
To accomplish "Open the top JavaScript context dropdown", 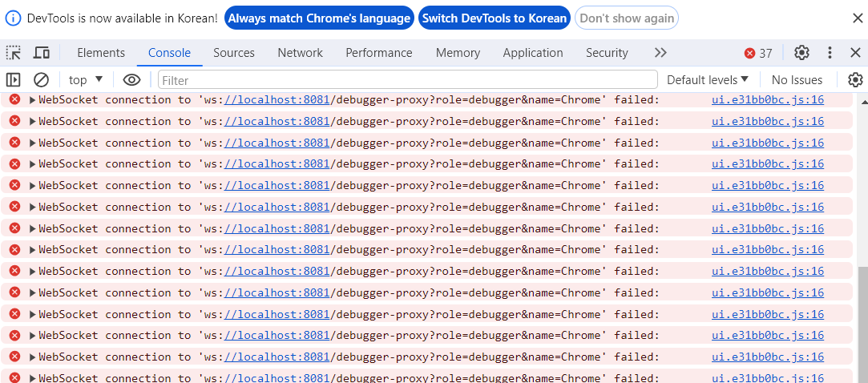I will click(86, 79).
